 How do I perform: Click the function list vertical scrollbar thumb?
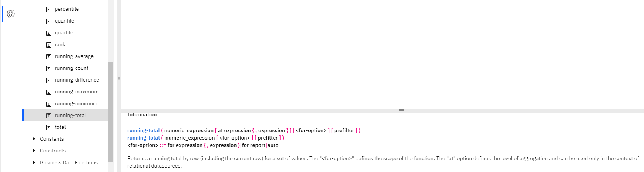(x=111, y=111)
